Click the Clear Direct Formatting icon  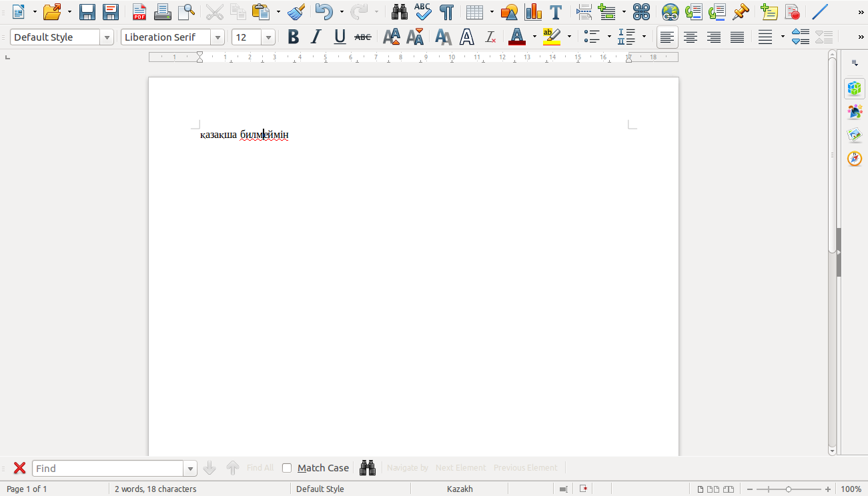[490, 37]
